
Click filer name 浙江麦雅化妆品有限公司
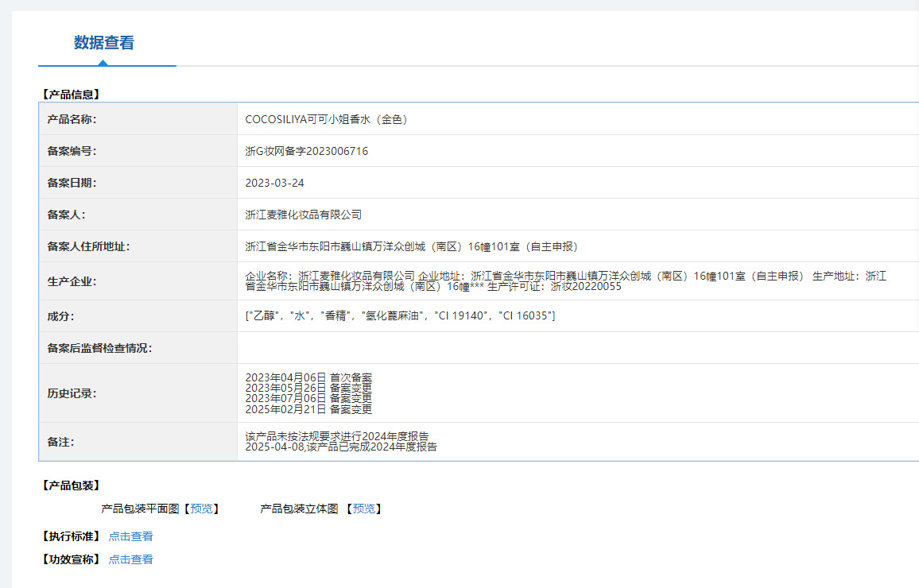coord(303,215)
